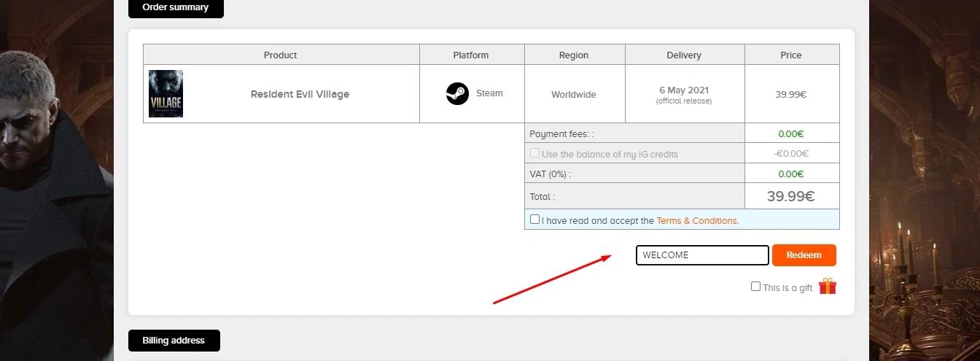Accept the Terms & Conditions checkbox
Image resolution: width=980 pixels, height=361 pixels.
[x=535, y=220]
